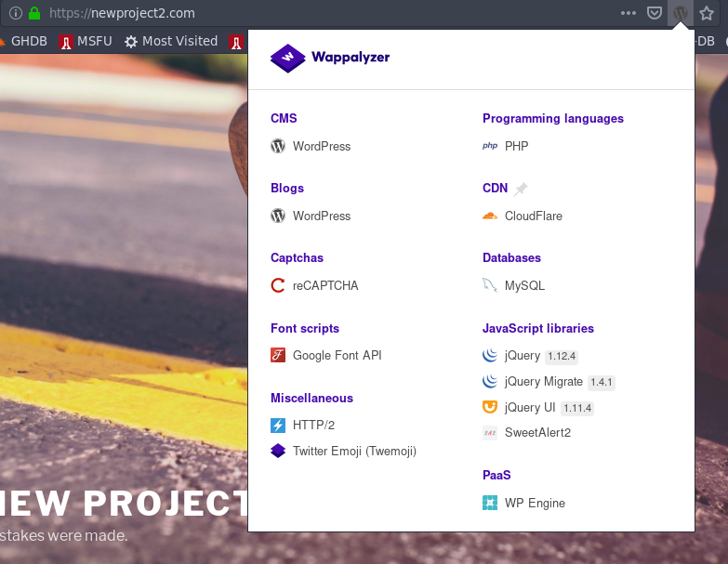This screenshot has height=564, width=728.
Task: Click the green padlock security icon
Action: click(x=34, y=13)
